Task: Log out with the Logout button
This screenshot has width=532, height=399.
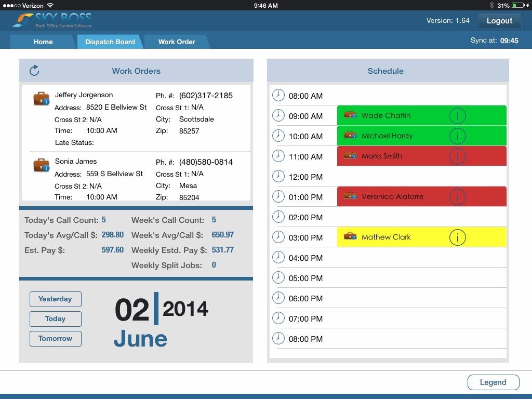Action: pyautogui.click(x=499, y=21)
